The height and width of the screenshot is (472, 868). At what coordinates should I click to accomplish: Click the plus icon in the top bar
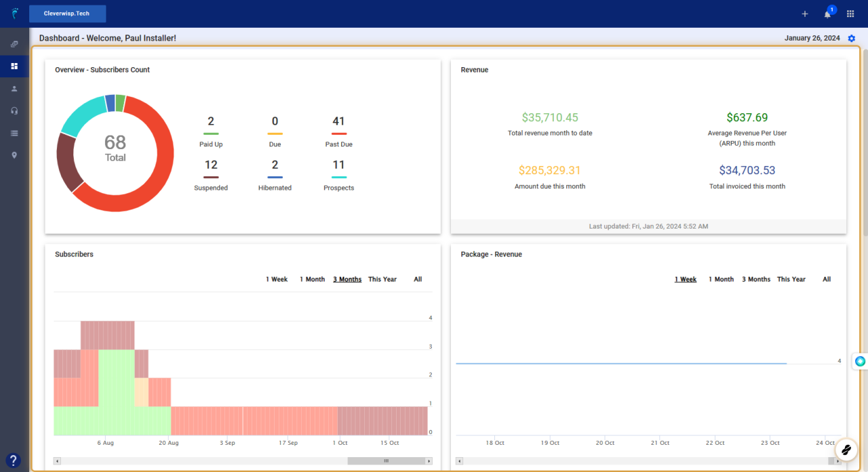coord(804,14)
